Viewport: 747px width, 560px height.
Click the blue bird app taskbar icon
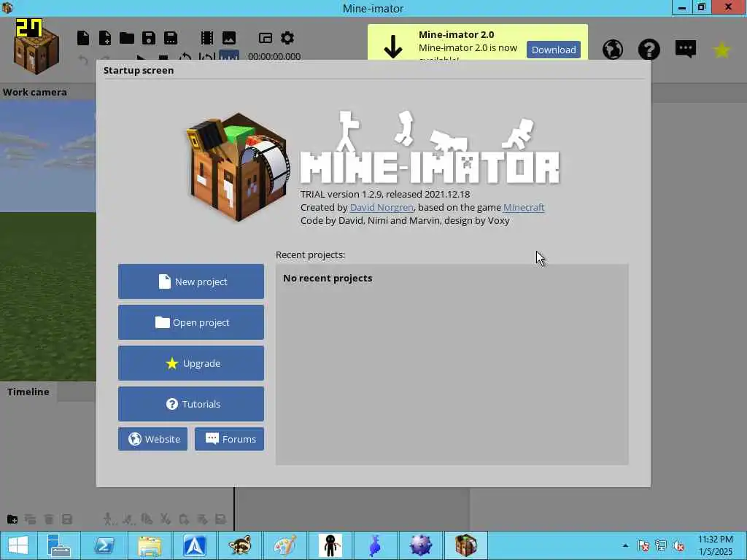(x=376, y=545)
